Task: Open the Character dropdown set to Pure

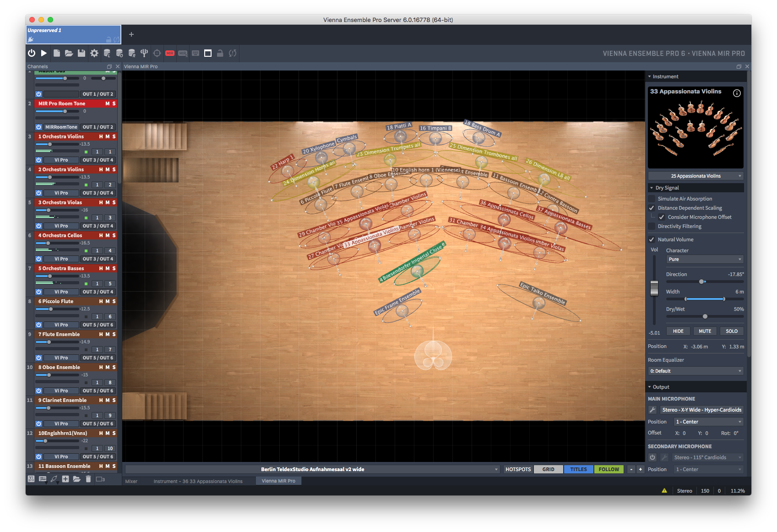Action: tap(705, 259)
